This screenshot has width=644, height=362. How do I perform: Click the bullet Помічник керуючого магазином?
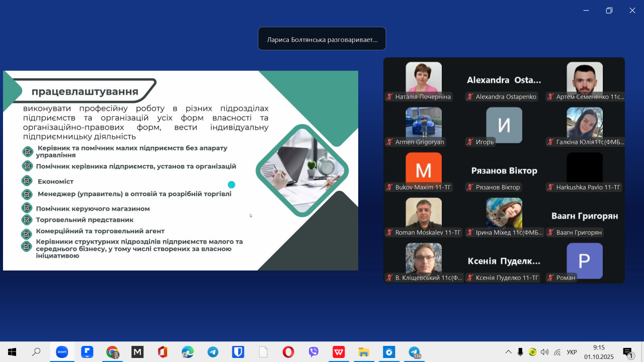[93, 209]
